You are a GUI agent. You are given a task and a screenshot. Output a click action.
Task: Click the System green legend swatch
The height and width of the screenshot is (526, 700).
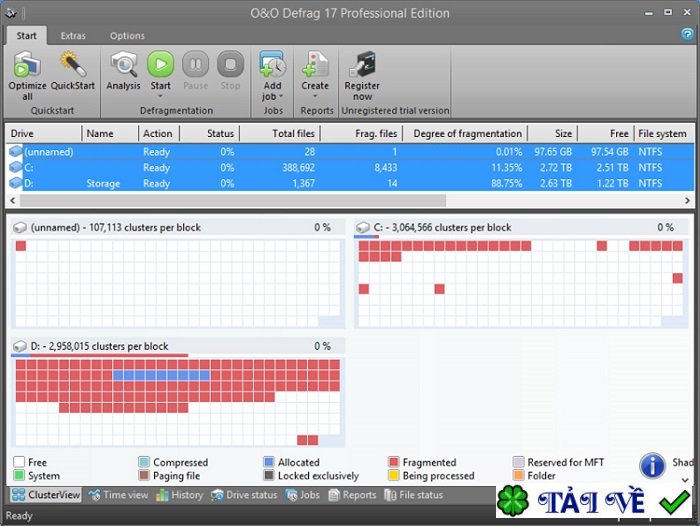point(19,475)
